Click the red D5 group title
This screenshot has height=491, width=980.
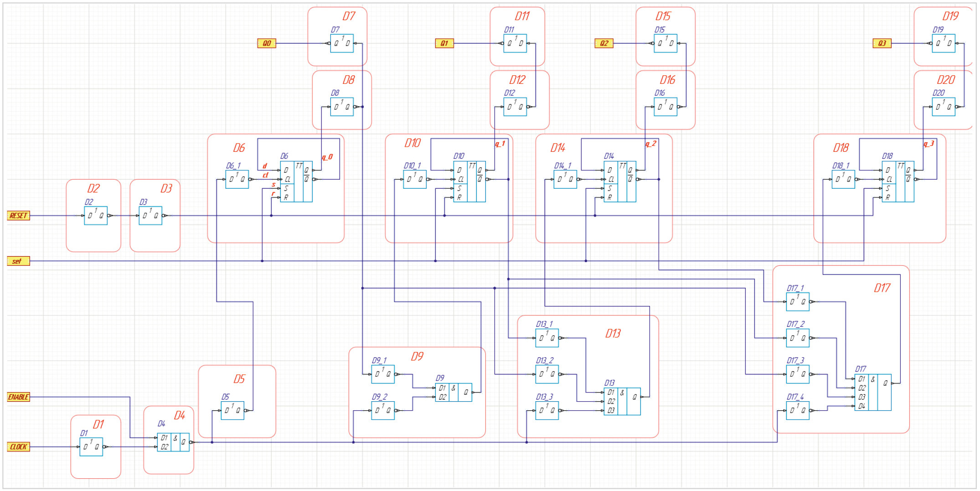pos(239,379)
